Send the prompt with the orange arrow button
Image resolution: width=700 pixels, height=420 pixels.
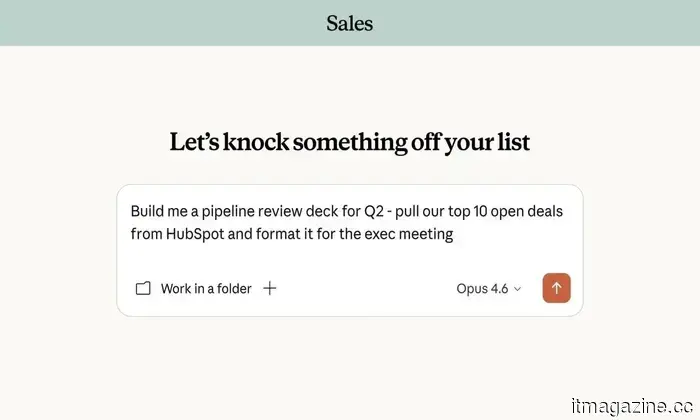(x=557, y=288)
